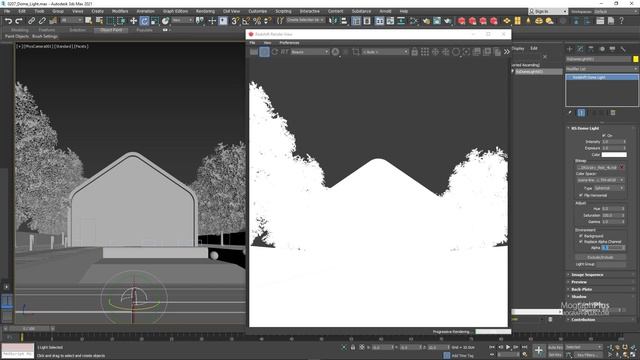Viewport: 640px width, 360px height.
Task: Toggle the RS Dome Light On checkbox
Action: [x=604, y=136]
